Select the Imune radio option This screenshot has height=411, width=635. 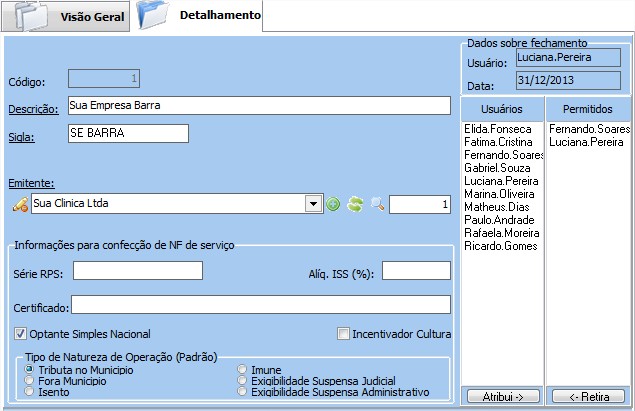241,370
